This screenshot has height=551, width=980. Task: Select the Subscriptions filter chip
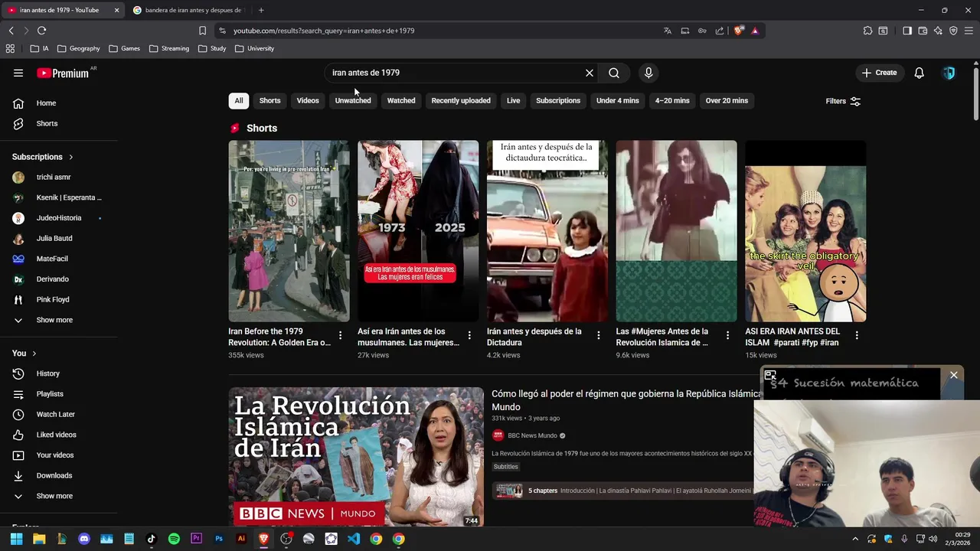click(x=558, y=100)
